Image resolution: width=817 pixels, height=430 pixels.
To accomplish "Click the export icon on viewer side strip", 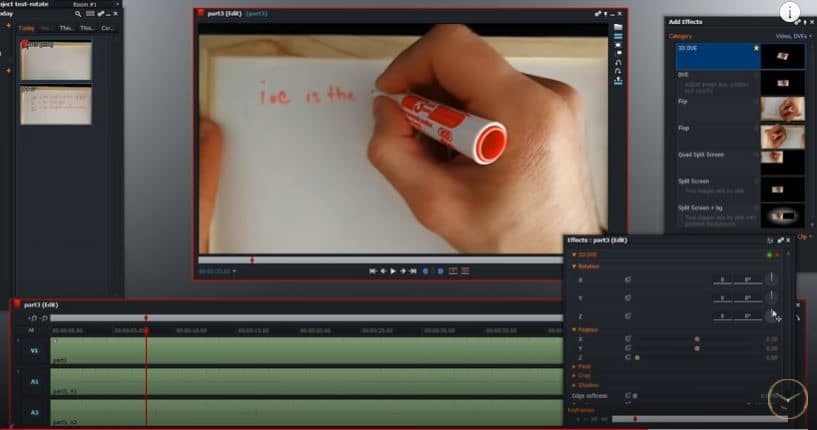I will [618, 81].
